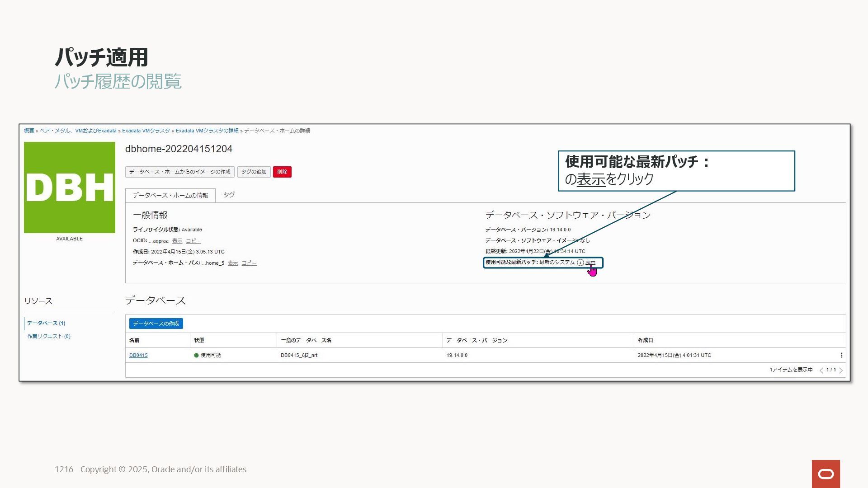Click the タグの追加 button
868x488 pixels.
254,172
